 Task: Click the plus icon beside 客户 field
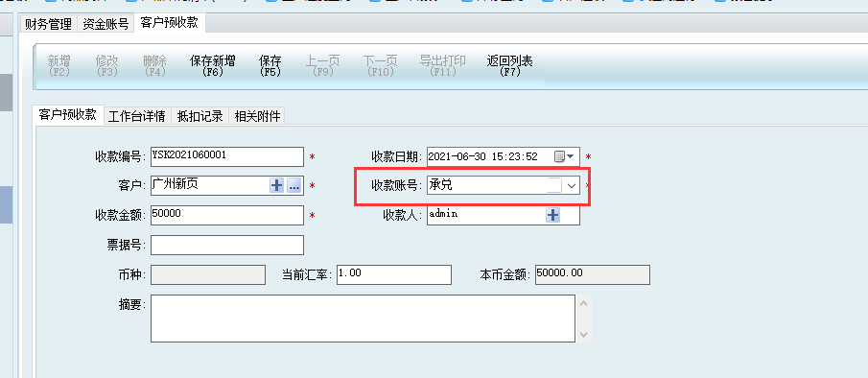pos(277,186)
